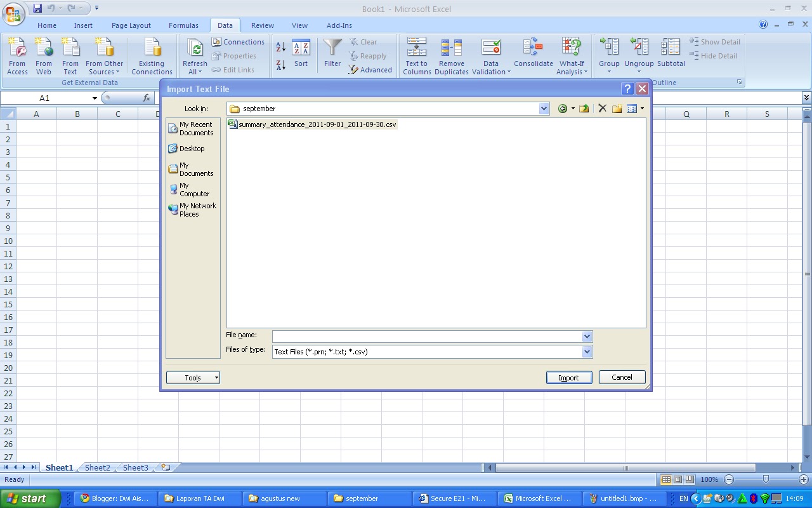Click Page Layout view icon in status bar
Screen dimensions: 812x508
678,479
